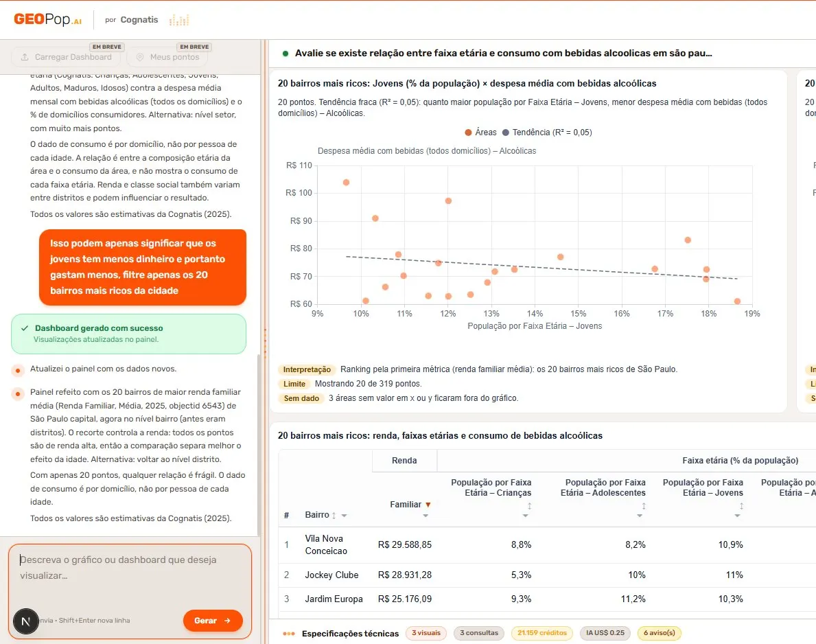
Task: Click the round N avatar icon
Action: 25,621
